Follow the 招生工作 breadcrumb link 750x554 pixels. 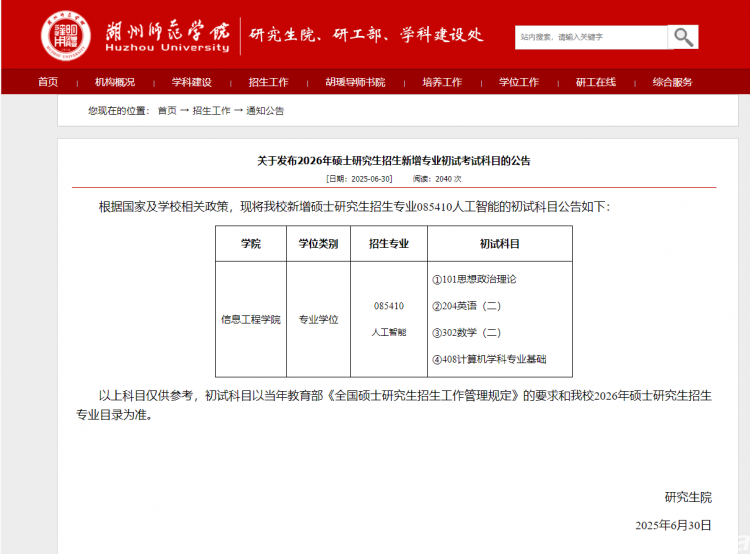[x=211, y=111]
